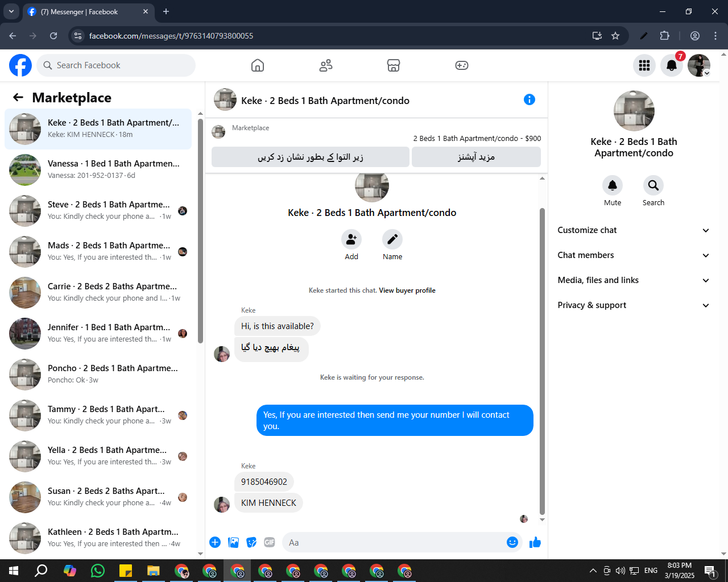Open more actions plus icon in composer
Screen dimensions: 728x582
215,542
